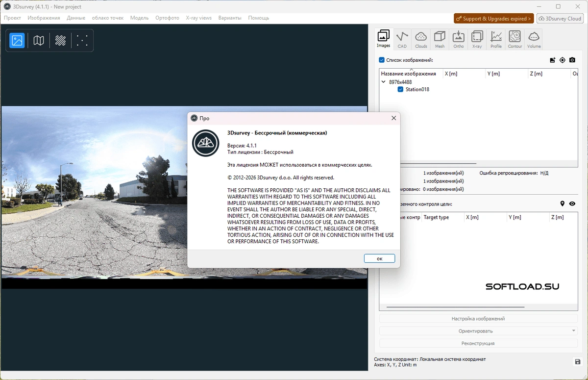Click the 'Версия: 4.1.1' text in dialog
This screenshot has height=380, width=588.
pyautogui.click(x=242, y=146)
